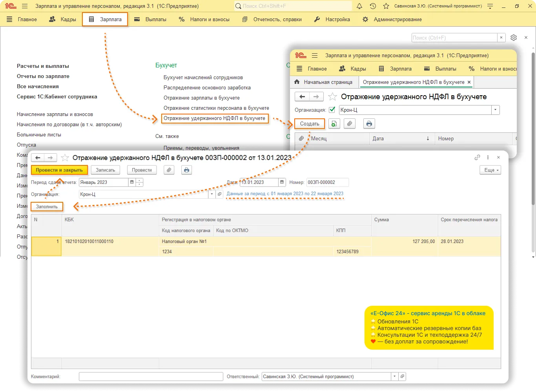Click the period stepper next to Январь 2023
This screenshot has height=392, width=536.
pos(139,182)
